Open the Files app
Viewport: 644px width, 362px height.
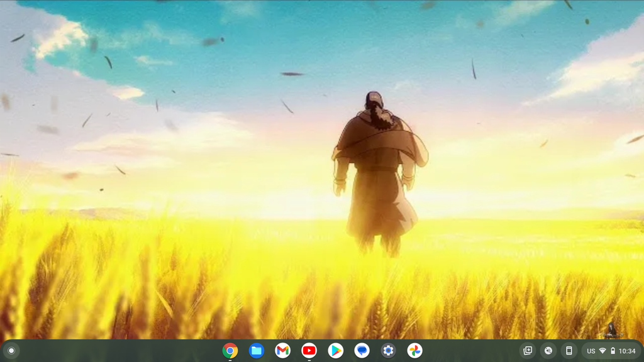tap(257, 351)
